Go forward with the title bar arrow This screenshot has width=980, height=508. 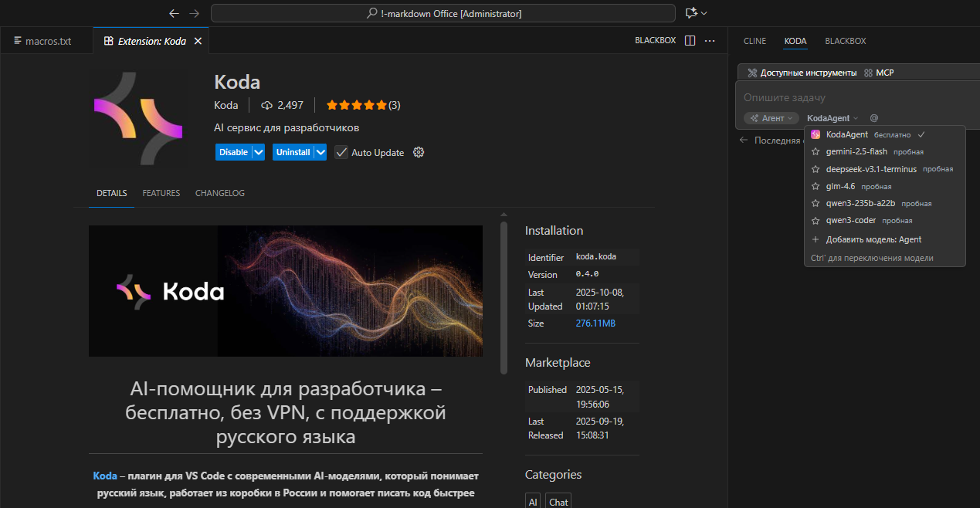pos(194,13)
